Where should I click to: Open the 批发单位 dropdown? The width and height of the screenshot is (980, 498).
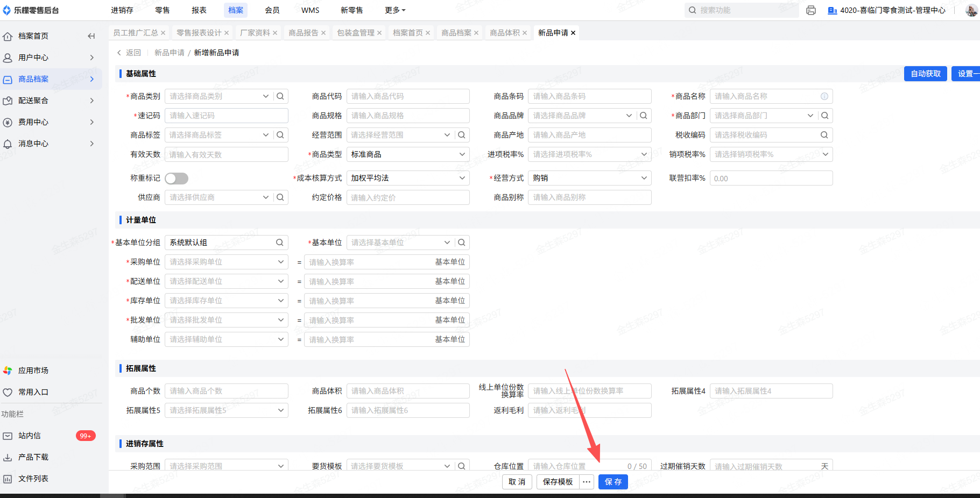227,320
